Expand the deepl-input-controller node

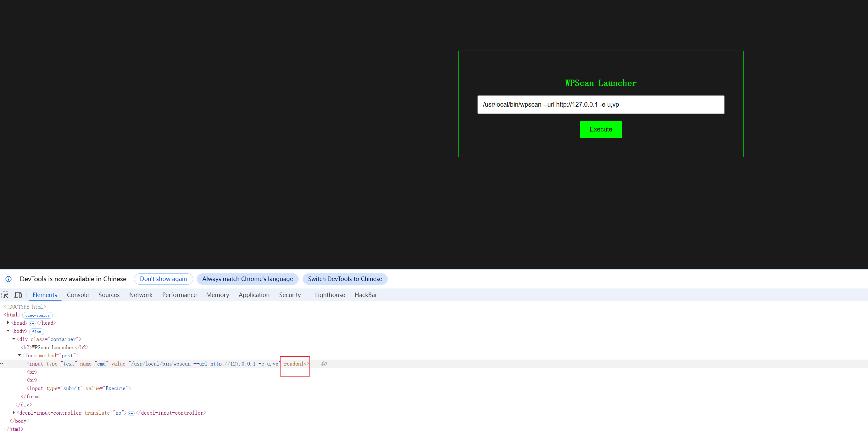coord(14,413)
